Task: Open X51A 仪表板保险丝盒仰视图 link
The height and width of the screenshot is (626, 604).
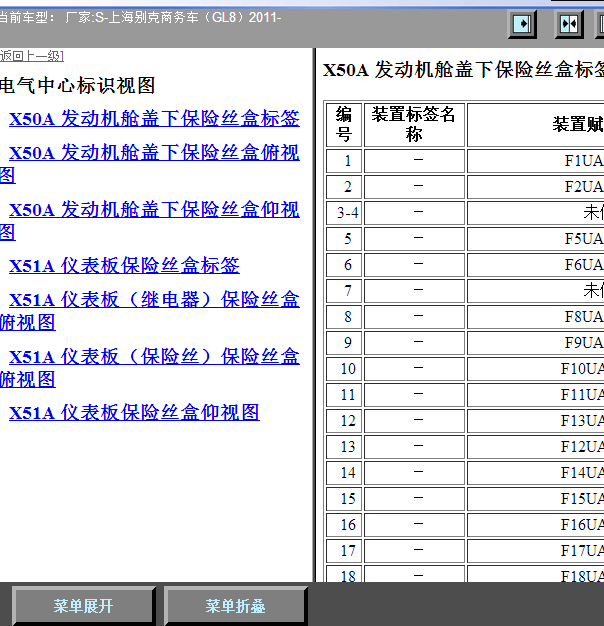Action: coord(134,412)
